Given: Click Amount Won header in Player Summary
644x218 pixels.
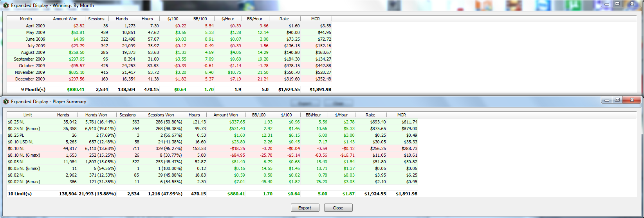Looking at the screenshot, I should click(x=225, y=115).
